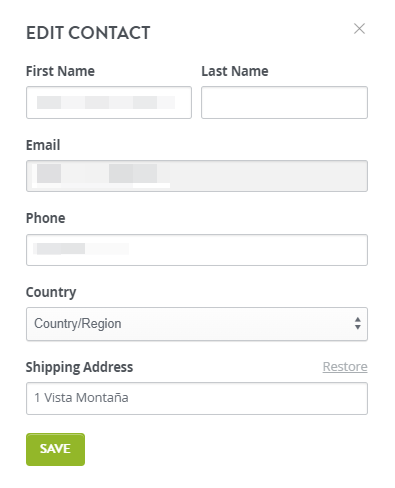Click the Restore link for shipping address

pos(345,367)
